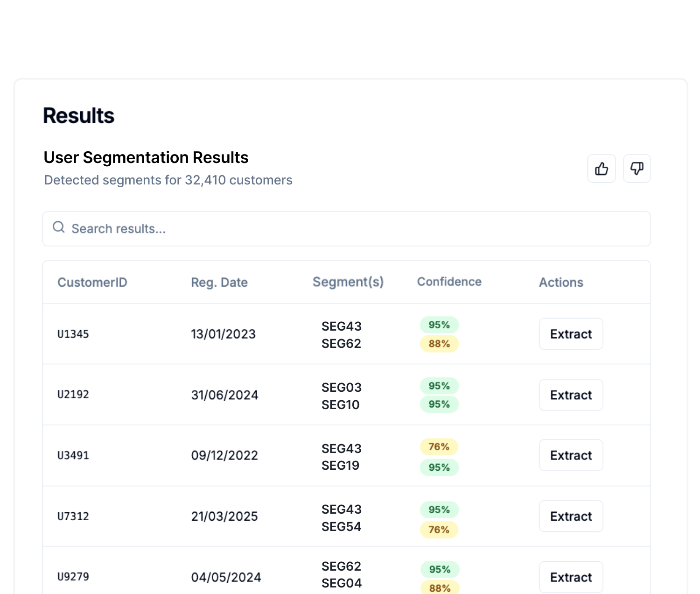Click the magnifying glass search icon
The height and width of the screenshot is (594, 700).
pos(58,227)
